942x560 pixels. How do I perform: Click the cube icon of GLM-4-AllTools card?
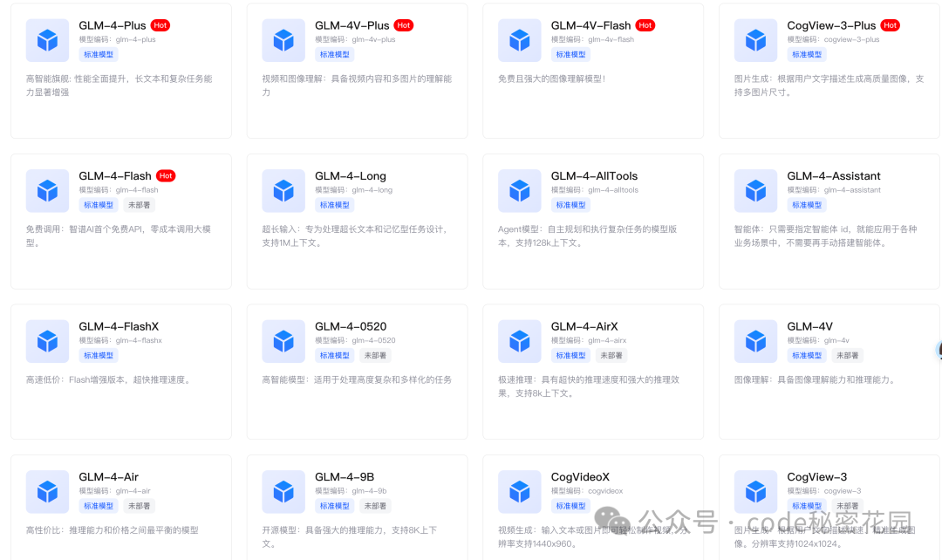520,191
